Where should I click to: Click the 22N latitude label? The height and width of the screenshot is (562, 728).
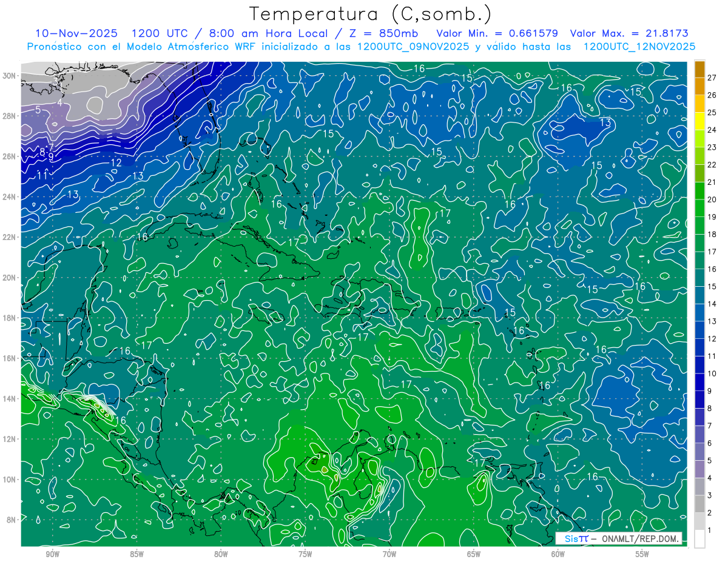(9, 237)
